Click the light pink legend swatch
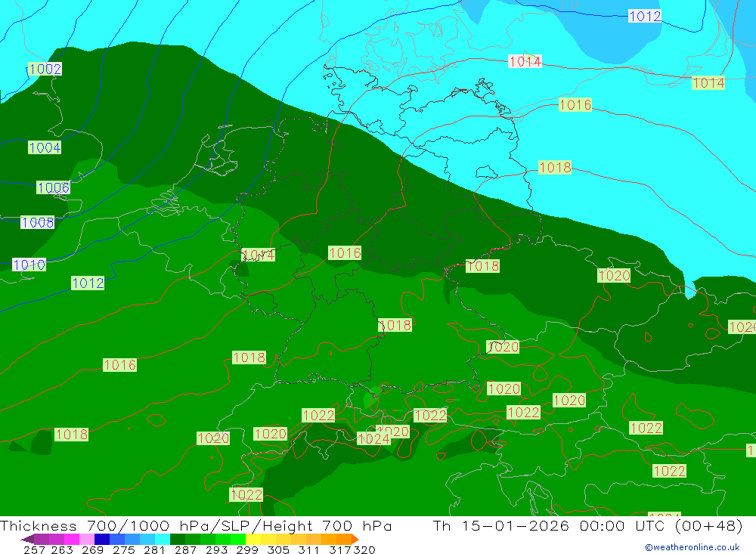 coord(87,539)
